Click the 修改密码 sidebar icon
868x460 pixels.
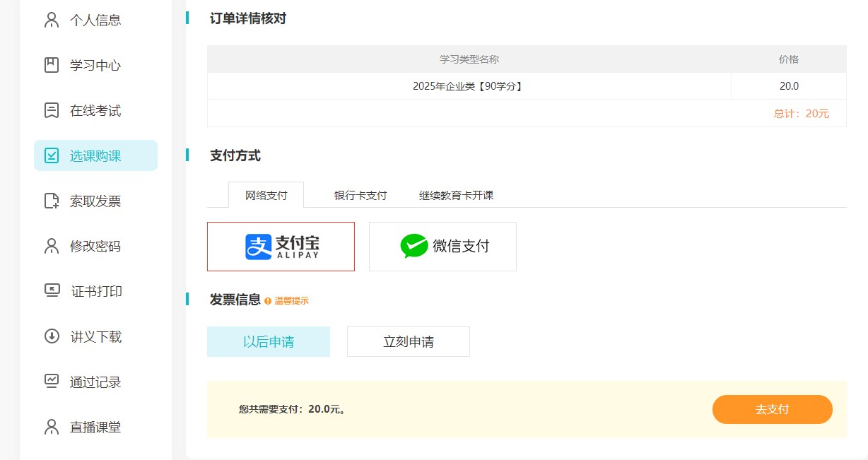[x=51, y=246]
